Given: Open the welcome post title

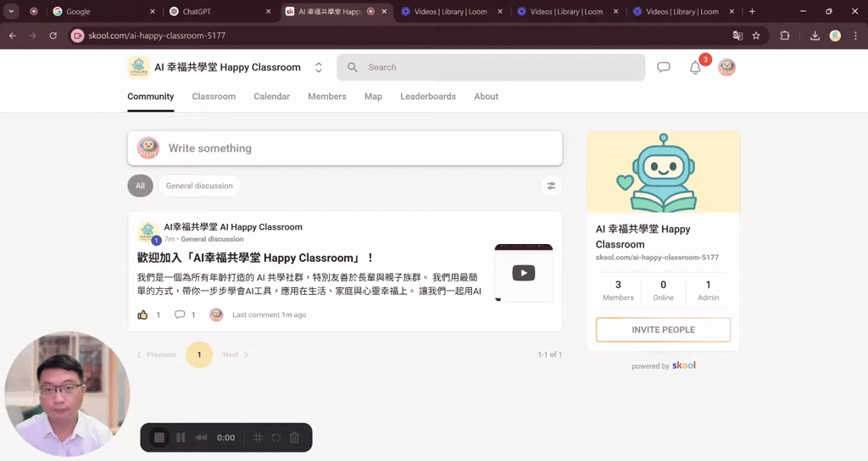Looking at the screenshot, I should [255, 258].
